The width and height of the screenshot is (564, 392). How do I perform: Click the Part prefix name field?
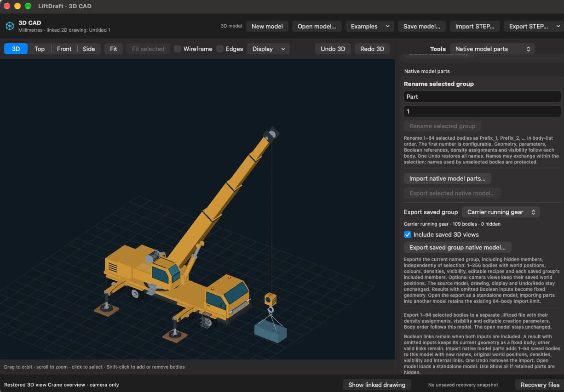tap(483, 97)
